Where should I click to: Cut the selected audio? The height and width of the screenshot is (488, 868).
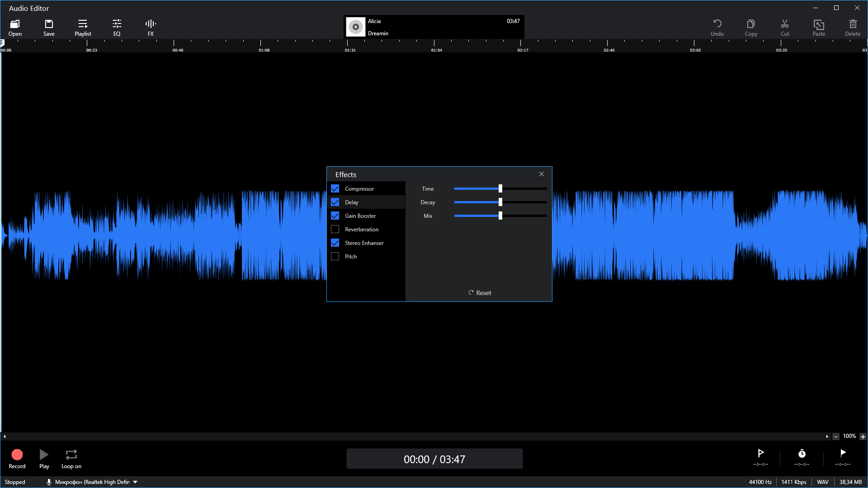784,27
